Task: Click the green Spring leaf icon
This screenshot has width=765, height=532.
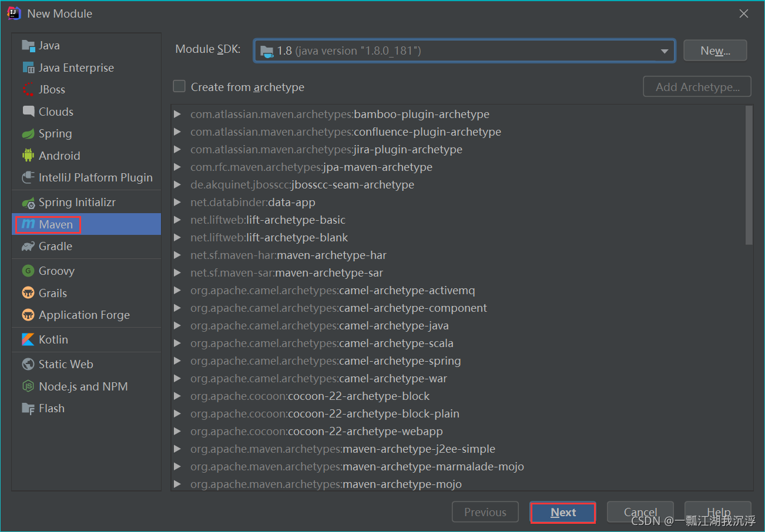Action: [28, 134]
